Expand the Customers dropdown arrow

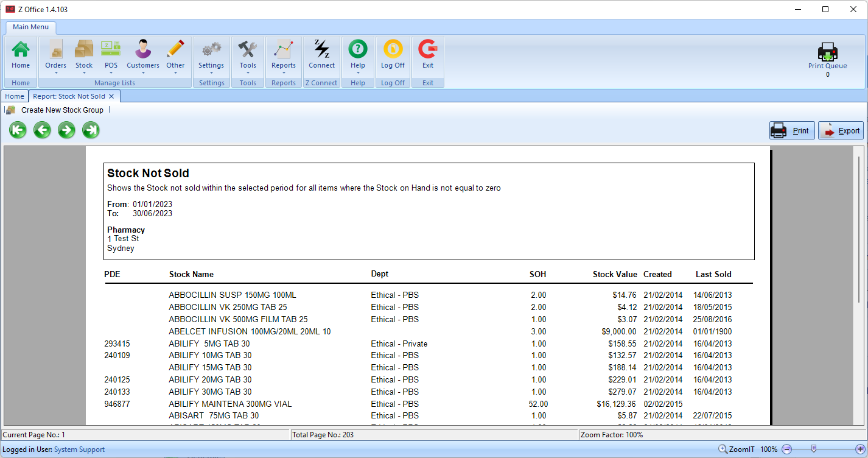(x=143, y=73)
